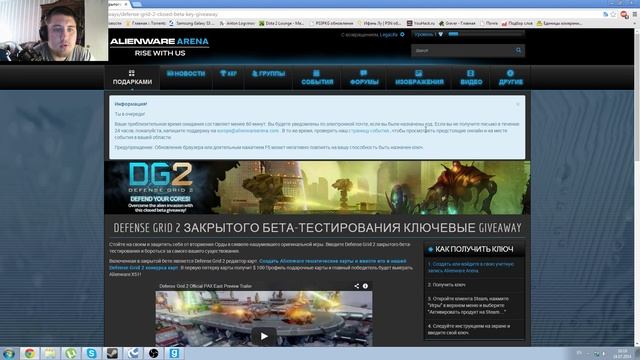Open the Dota 2 Lounge bookmark
Screen dimensions: 640x360
(x=282, y=23)
